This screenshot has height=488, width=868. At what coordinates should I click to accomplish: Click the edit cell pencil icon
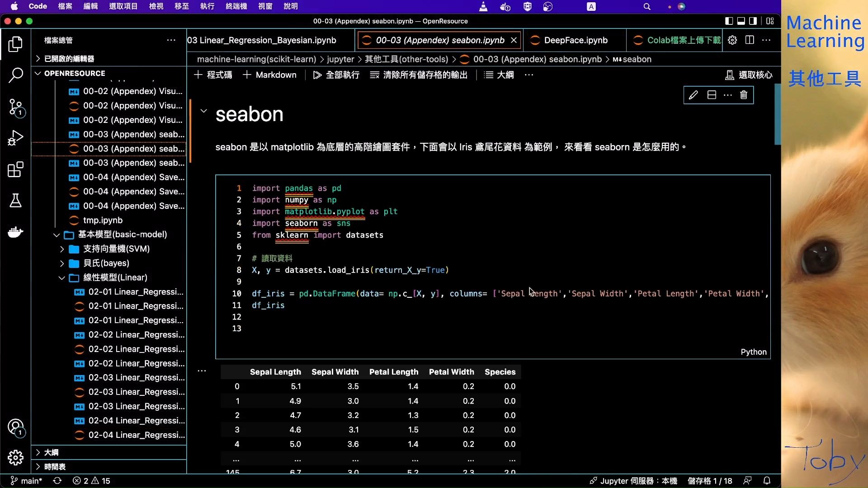point(693,95)
